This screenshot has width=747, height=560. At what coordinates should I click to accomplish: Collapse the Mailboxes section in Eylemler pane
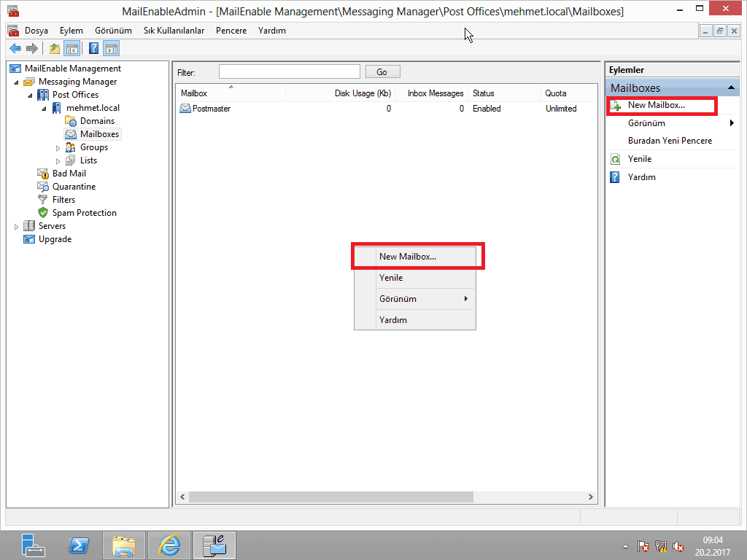tap(731, 88)
